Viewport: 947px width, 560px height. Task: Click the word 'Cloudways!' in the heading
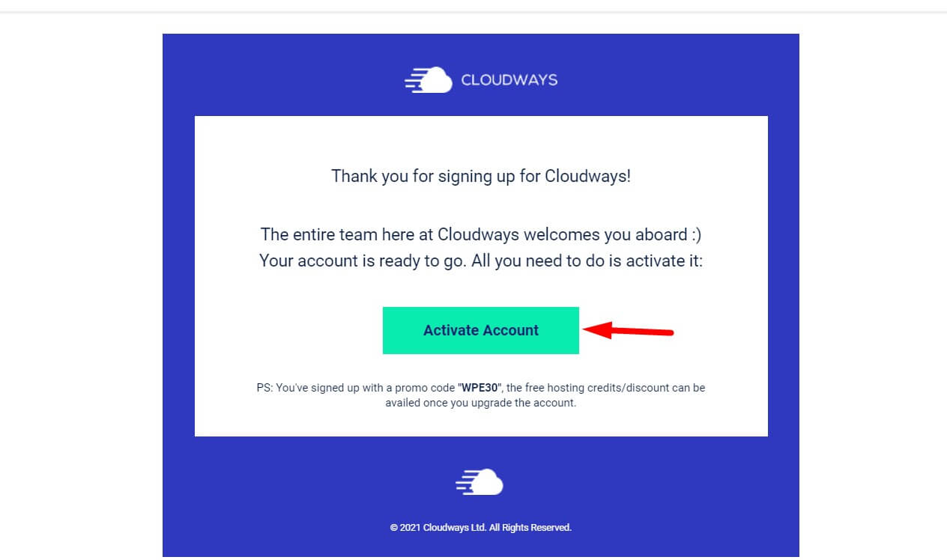[x=587, y=177]
